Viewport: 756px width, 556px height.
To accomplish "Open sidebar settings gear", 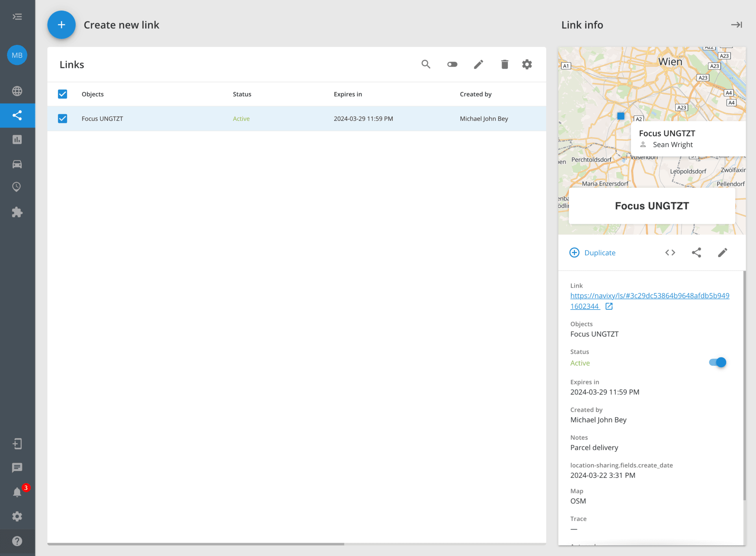I will (x=17, y=516).
